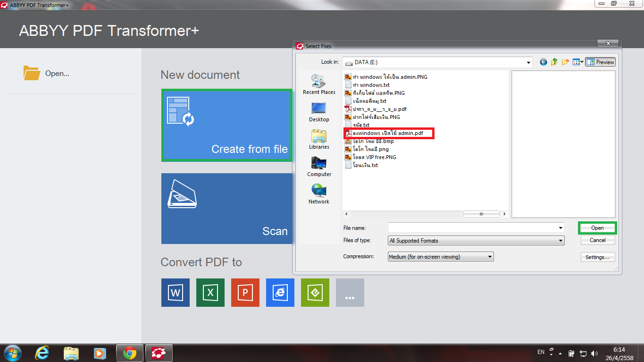Go to Network in dialog sidebar
The width and height of the screenshot is (644, 362).
tap(319, 194)
